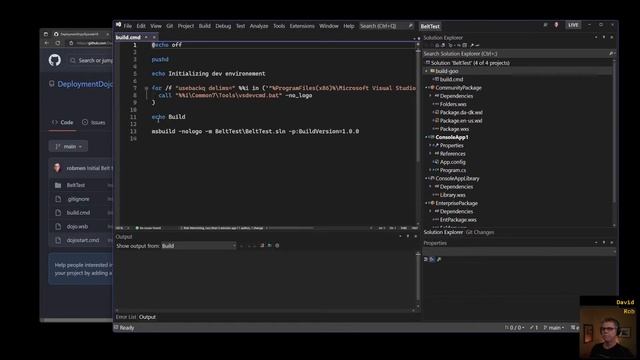Select App.config file
Screen dimensions: 640x360
coord(453,162)
